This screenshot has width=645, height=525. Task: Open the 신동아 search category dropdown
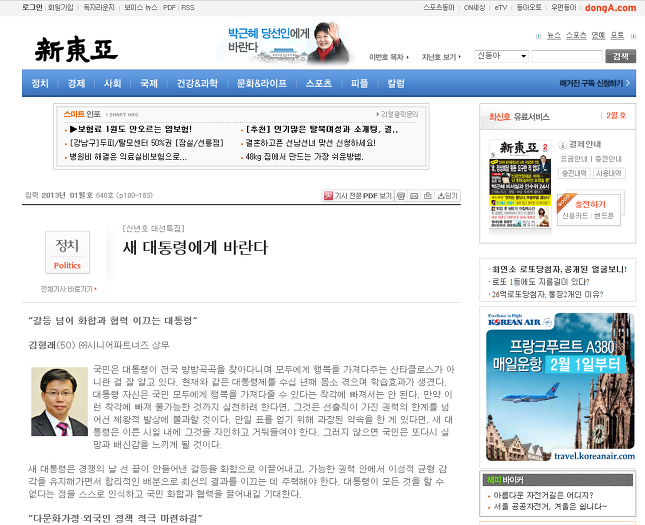pyautogui.click(x=501, y=56)
